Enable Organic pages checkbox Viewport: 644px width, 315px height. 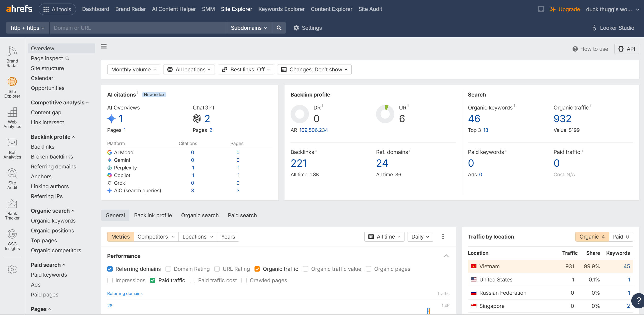click(368, 269)
